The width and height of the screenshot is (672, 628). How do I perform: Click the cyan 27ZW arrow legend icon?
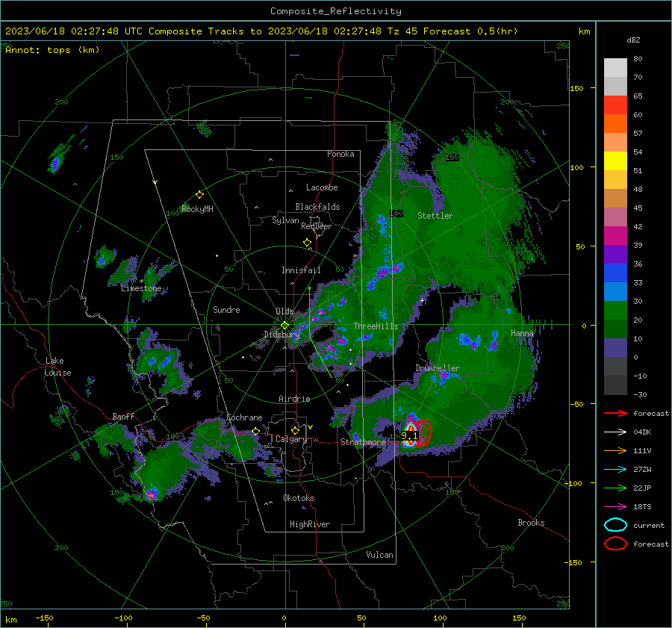(615, 470)
